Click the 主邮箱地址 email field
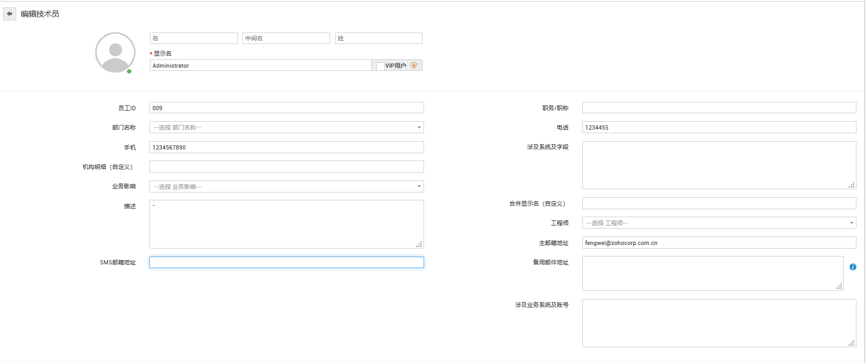This screenshot has width=868, height=363. [719, 243]
